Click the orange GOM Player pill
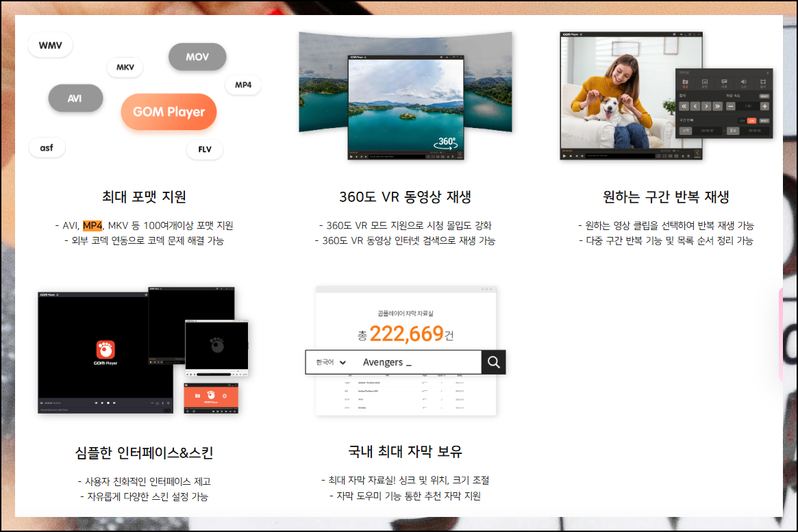Image resolution: width=798 pixels, height=532 pixels. tap(169, 112)
